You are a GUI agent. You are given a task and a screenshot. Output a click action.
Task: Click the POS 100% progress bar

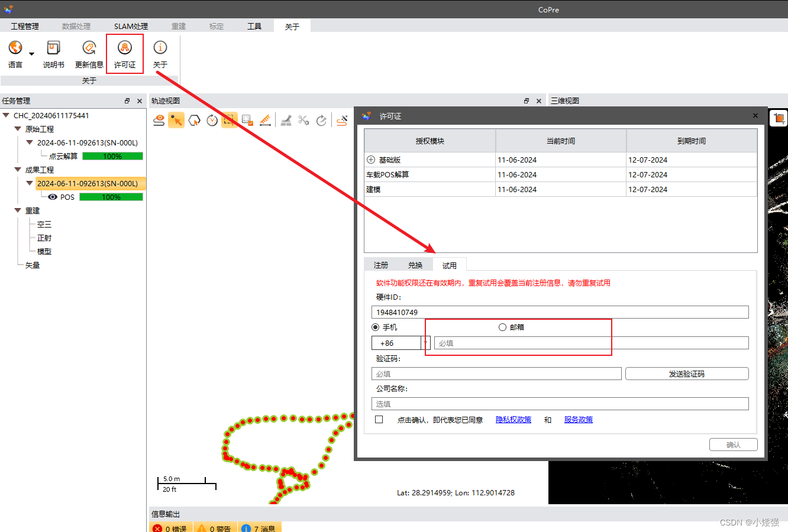[x=111, y=197]
